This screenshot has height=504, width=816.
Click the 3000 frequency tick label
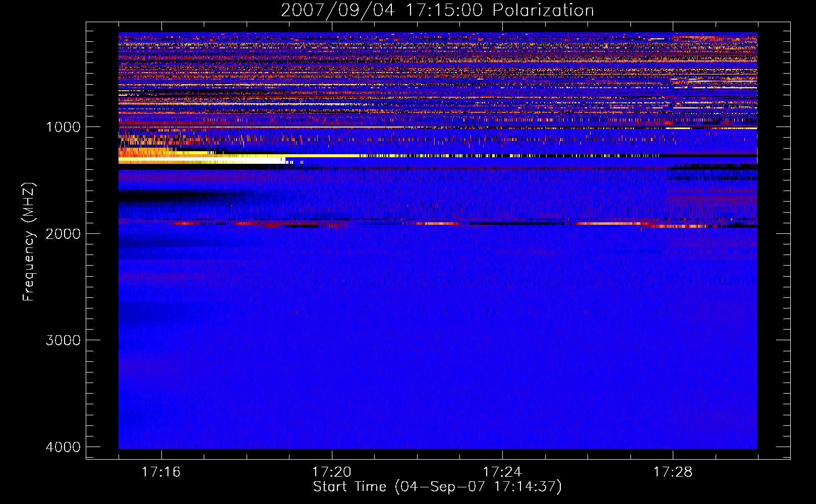[64, 340]
